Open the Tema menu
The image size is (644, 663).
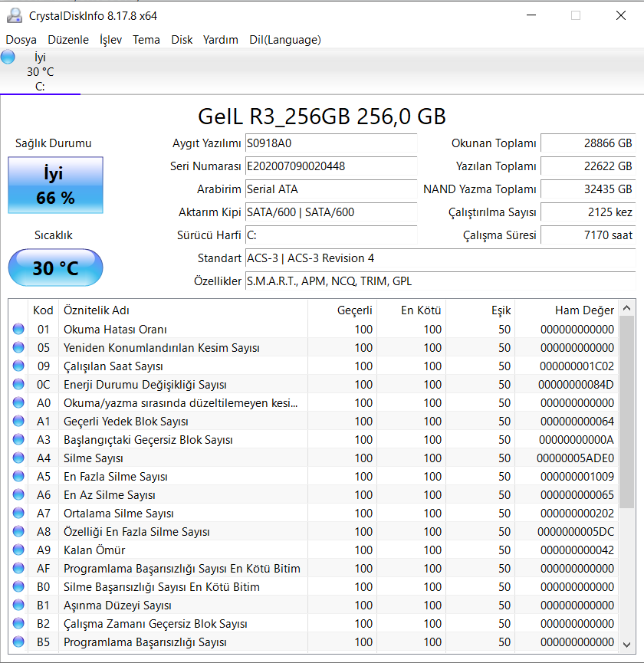[x=146, y=40]
